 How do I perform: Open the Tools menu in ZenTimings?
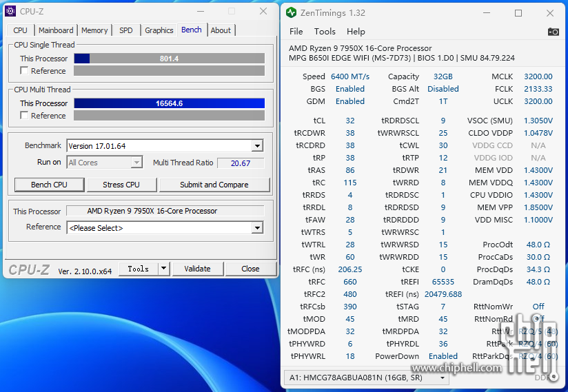tap(325, 32)
